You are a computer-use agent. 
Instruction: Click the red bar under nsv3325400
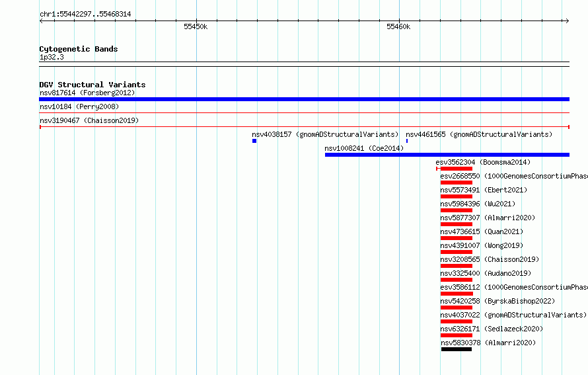pos(457,280)
